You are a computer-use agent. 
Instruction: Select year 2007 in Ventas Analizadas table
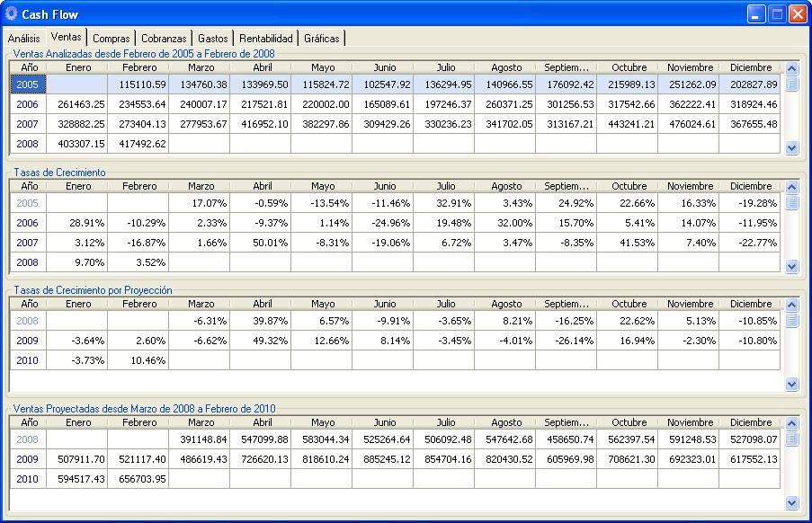pos(28,124)
